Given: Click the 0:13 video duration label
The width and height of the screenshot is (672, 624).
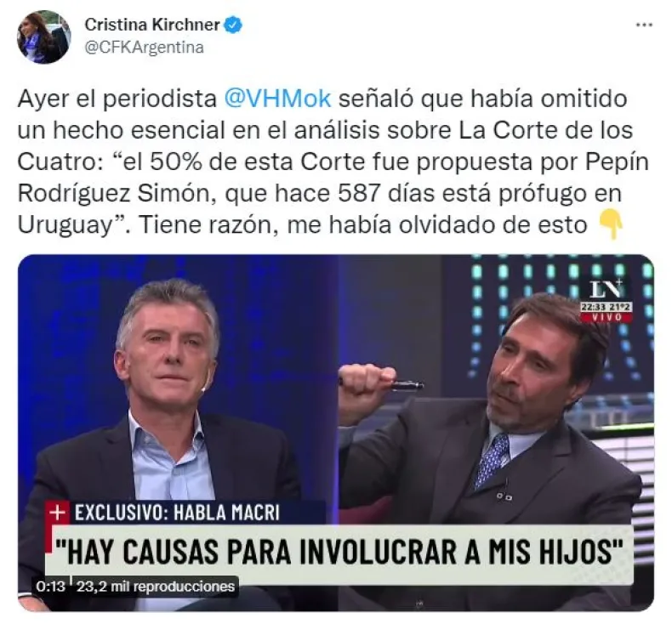Looking at the screenshot, I should click(x=50, y=586).
